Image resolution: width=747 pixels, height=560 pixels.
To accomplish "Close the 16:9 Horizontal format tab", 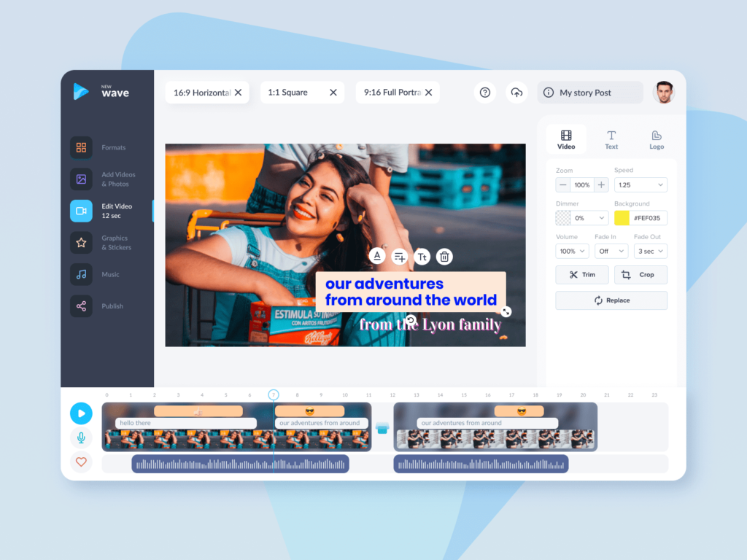I will (x=239, y=93).
